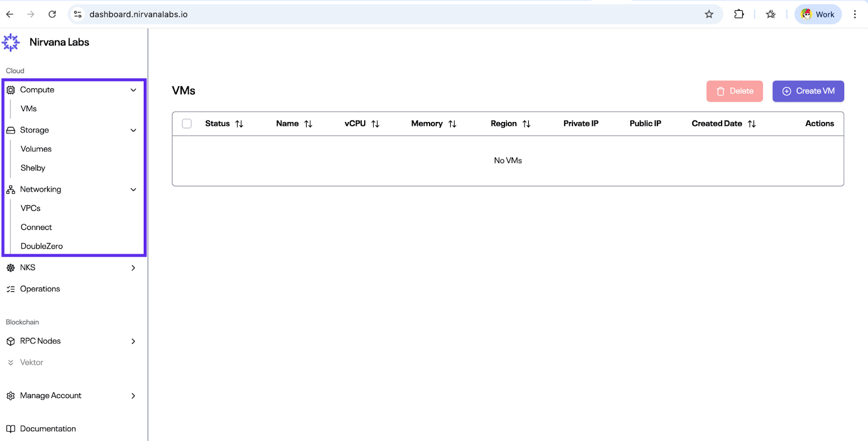Click the Compute chip icon in sidebar

point(11,90)
